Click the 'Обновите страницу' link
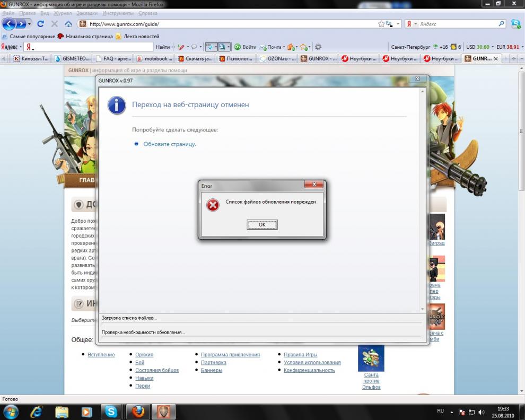 click(170, 144)
